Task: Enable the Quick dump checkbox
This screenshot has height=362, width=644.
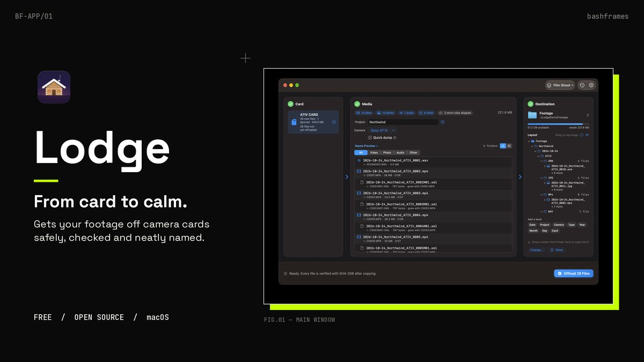Action: pos(370,138)
